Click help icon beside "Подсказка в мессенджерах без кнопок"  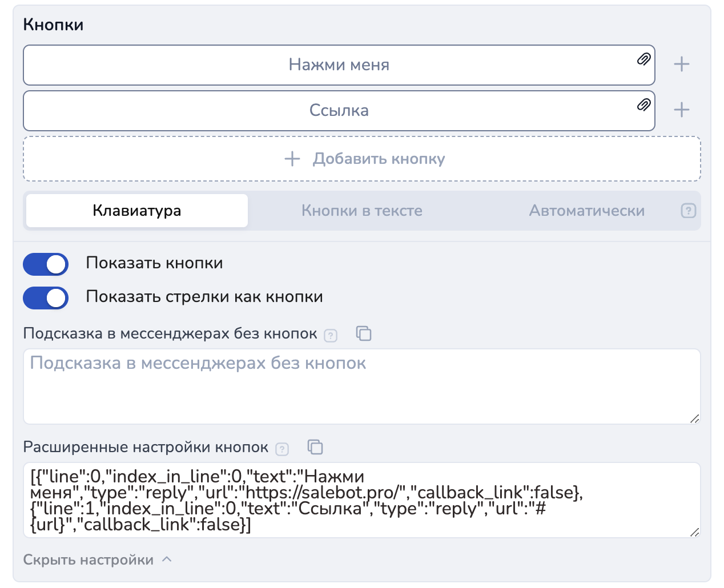pos(331,336)
